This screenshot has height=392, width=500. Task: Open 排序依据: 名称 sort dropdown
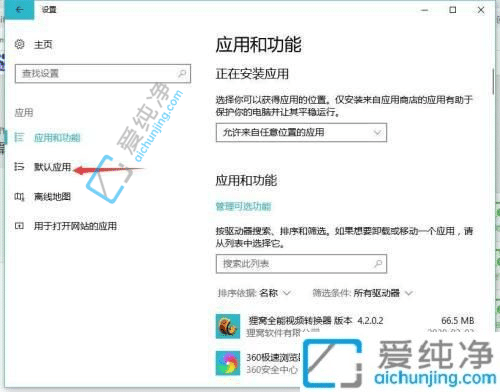pos(254,293)
